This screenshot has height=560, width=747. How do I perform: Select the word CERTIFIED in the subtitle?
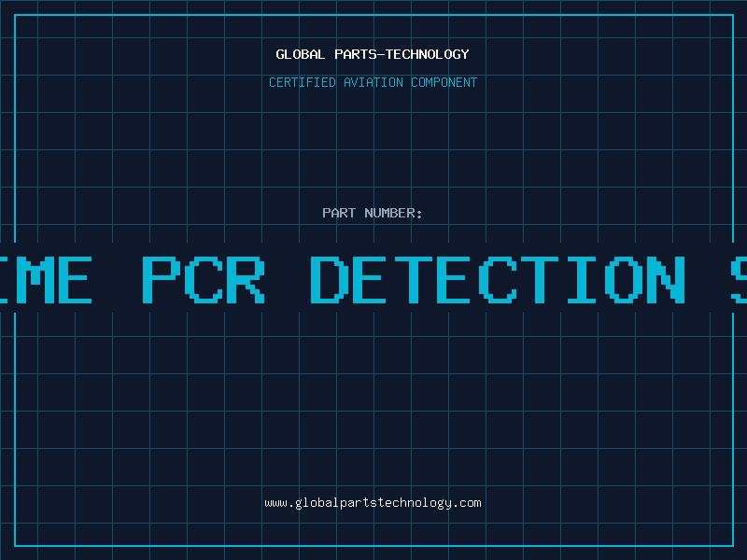(303, 82)
